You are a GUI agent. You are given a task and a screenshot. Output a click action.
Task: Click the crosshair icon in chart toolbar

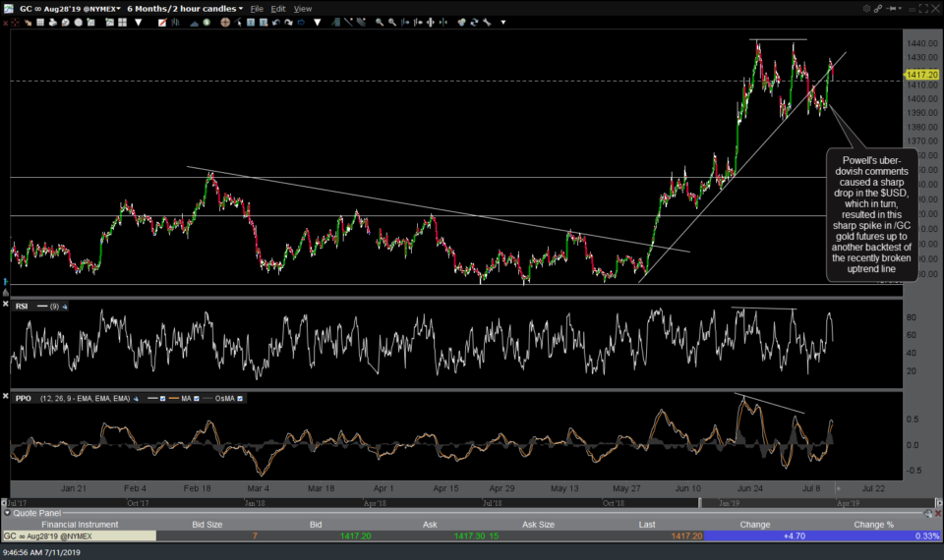tap(15, 23)
